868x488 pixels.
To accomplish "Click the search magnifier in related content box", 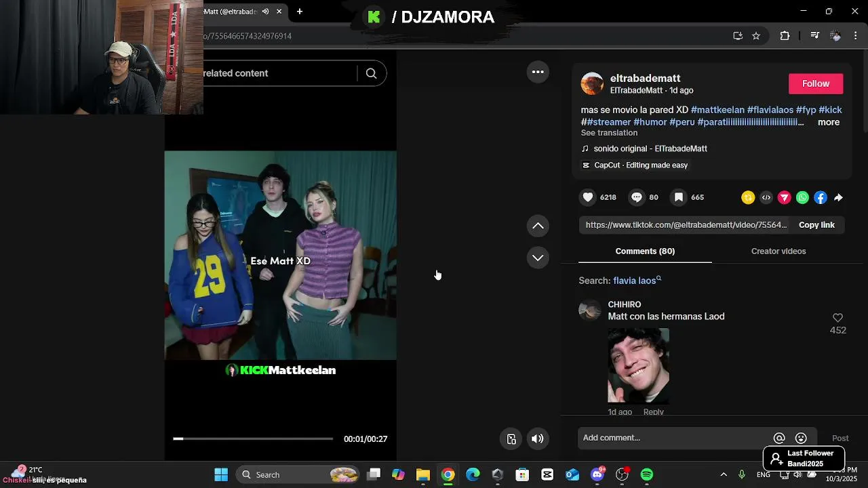I will point(371,73).
